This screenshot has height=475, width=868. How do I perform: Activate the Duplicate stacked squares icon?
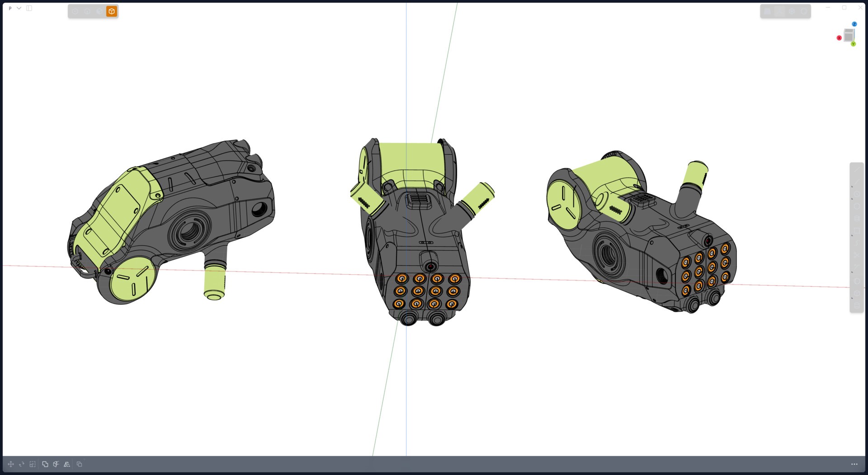(80, 464)
